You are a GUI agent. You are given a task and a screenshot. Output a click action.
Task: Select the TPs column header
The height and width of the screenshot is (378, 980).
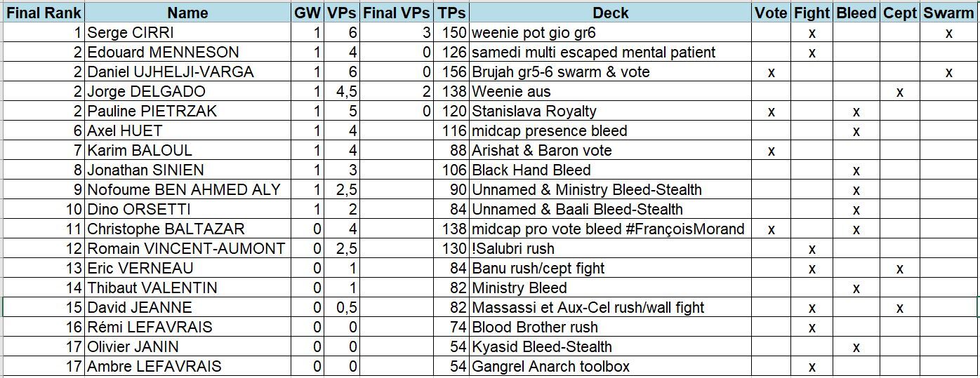tap(451, 13)
